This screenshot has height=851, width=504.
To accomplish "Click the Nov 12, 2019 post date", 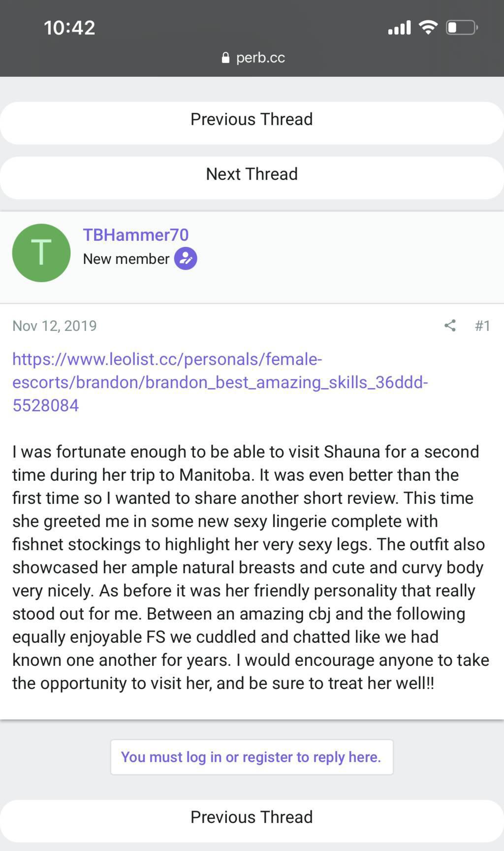I will 55,326.
